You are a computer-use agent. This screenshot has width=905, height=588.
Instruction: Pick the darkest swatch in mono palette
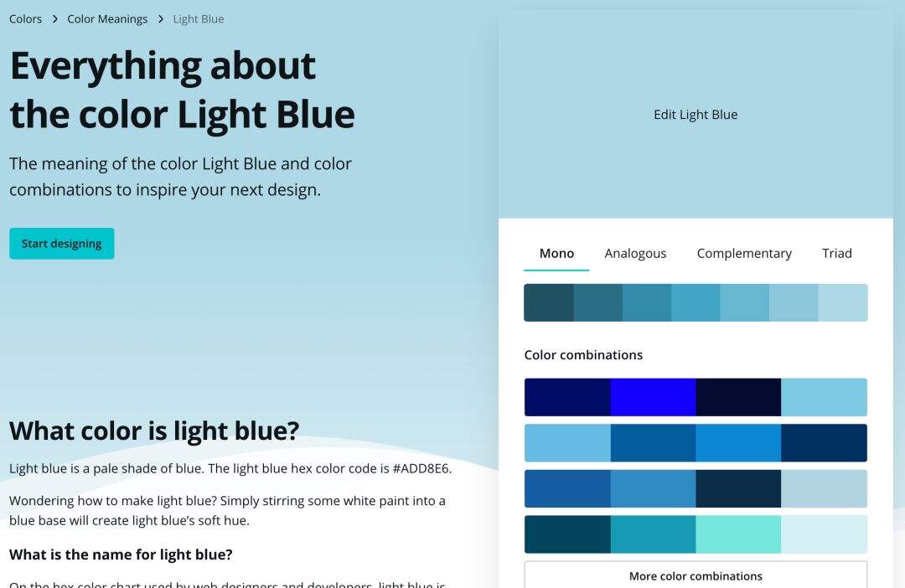click(548, 302)
